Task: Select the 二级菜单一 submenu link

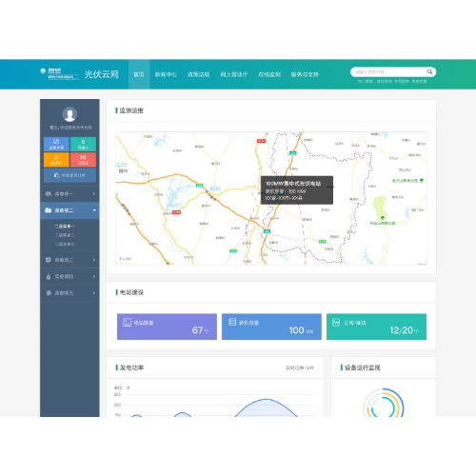Action: (x=65, y=227)
